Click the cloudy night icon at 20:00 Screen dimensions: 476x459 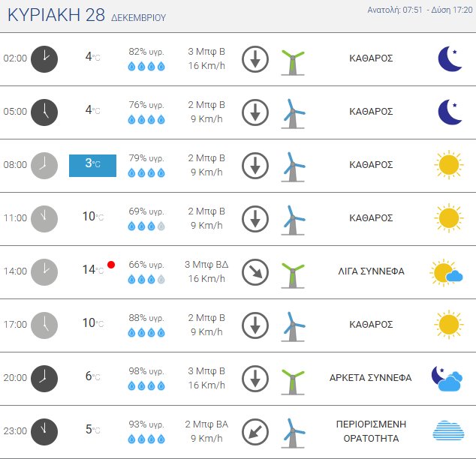(x=447, y=378)
